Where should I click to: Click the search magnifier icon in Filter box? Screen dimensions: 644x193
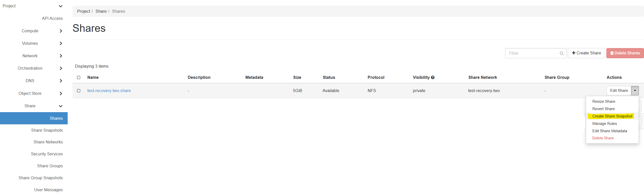pos(562,53)
